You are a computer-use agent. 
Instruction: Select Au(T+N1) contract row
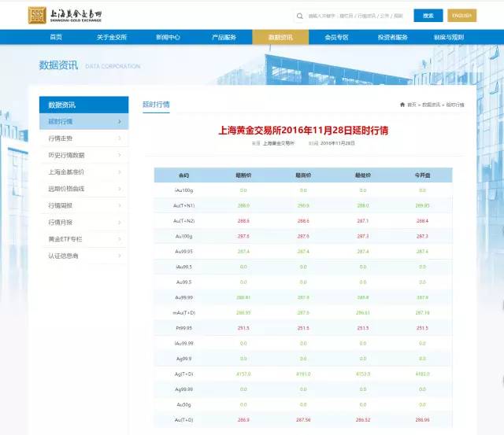(x=303, y=205)
